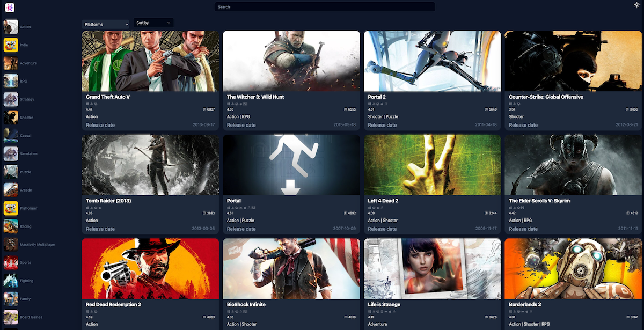Open the BioShock Infinite cover image
644x330 pixels.
click(x=291, y=268)
